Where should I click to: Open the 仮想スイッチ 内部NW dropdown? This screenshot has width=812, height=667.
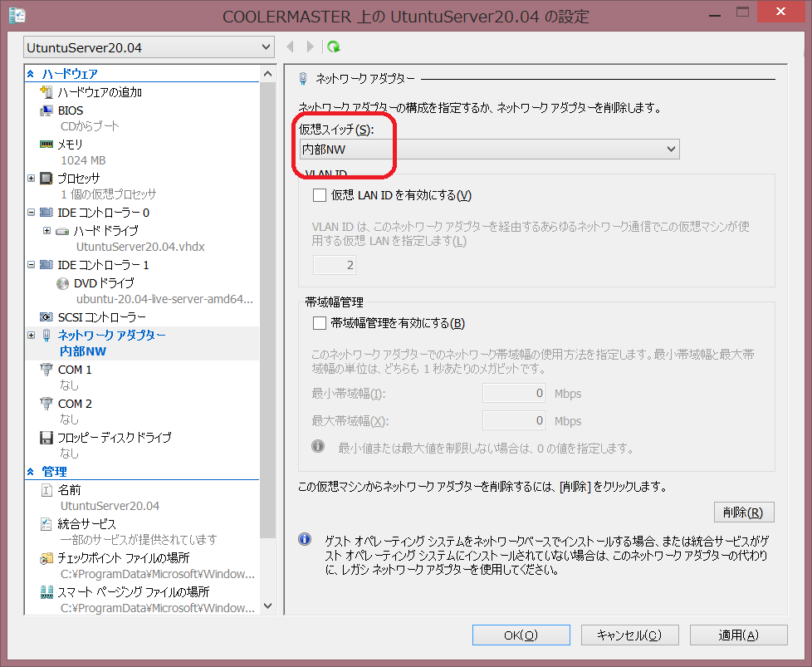489,150
